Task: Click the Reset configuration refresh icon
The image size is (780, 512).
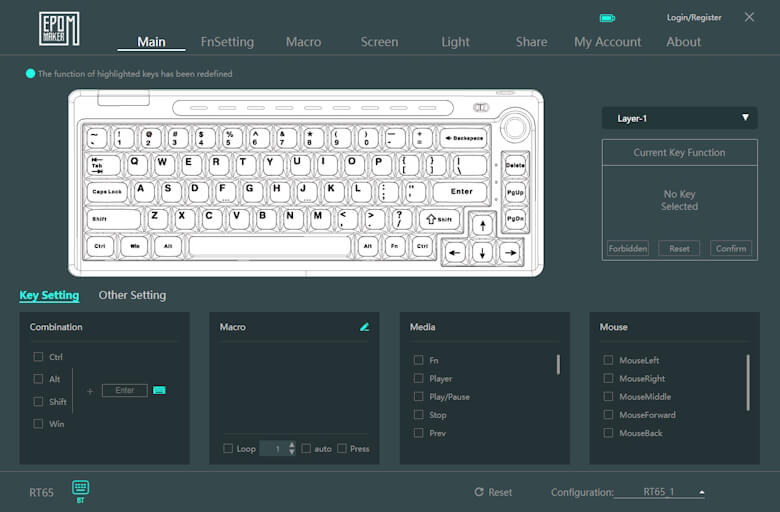Action: (x=479, y=492)
